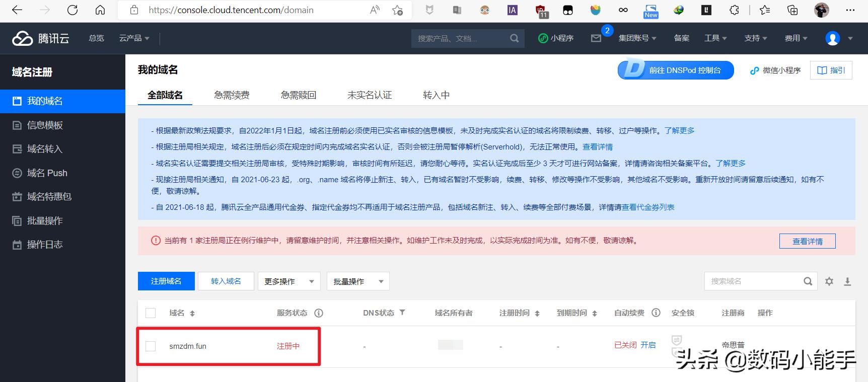The height and width of the screenshot is (382, 868).
Task: Open 批量操作 in the sidebar
Action: (x=62, y=221)
